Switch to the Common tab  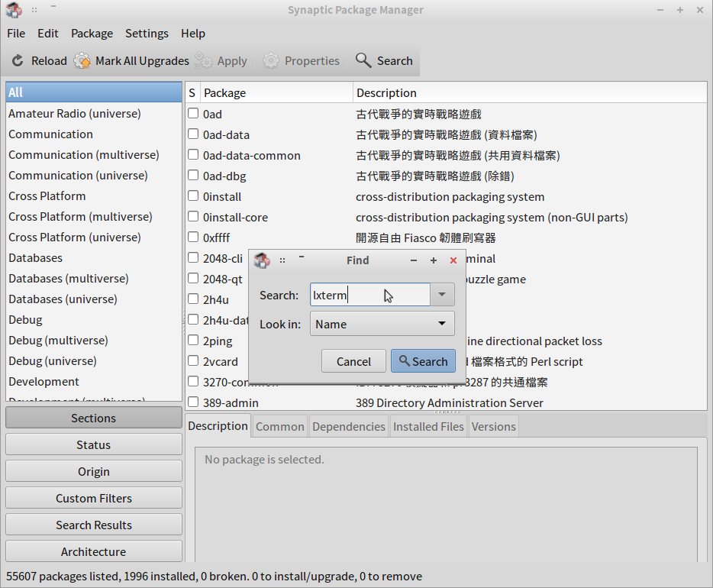[x=279, y=427]
